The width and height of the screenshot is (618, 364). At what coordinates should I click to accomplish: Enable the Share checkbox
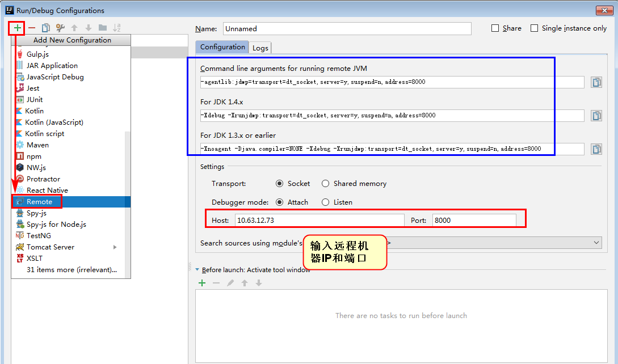pyautogui.click(x=495, y=28)
